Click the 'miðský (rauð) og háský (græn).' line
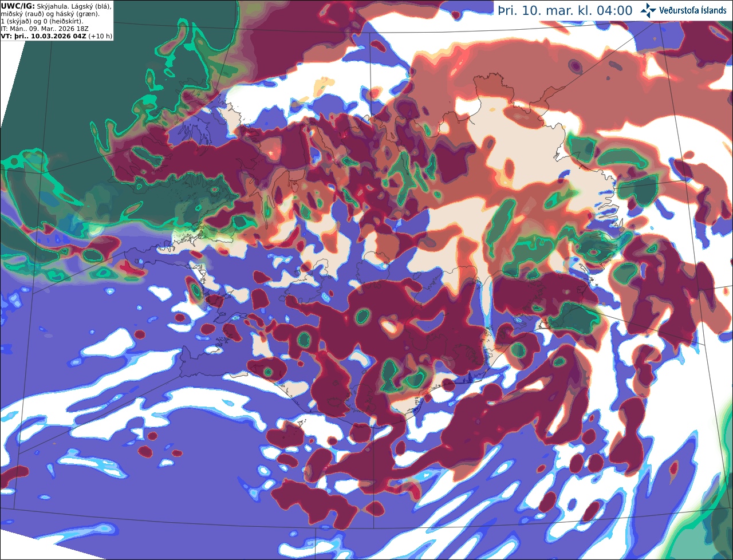Screen dimensions: 733x560 [50, 13]
